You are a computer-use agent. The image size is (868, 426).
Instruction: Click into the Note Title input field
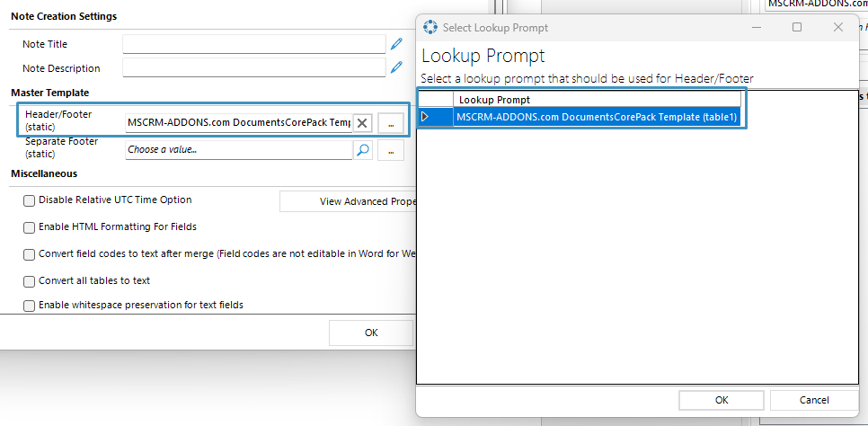254,44
